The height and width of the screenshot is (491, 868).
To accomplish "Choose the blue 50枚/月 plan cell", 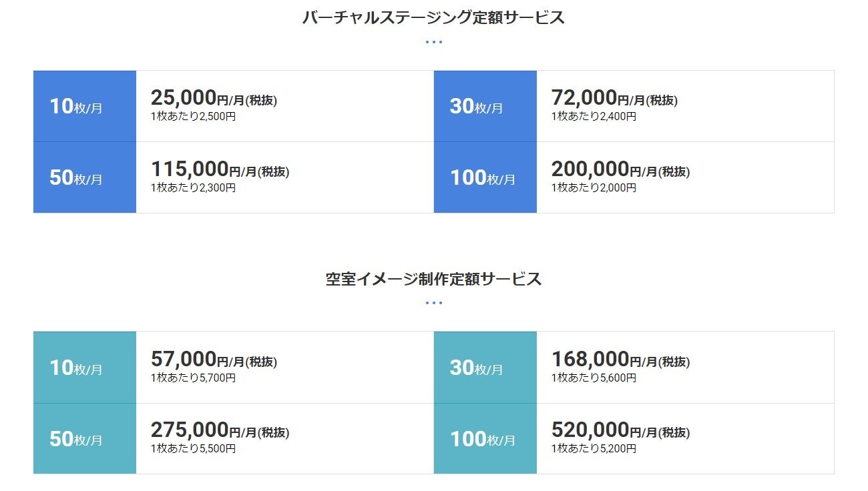I will (x=85, y=177).
